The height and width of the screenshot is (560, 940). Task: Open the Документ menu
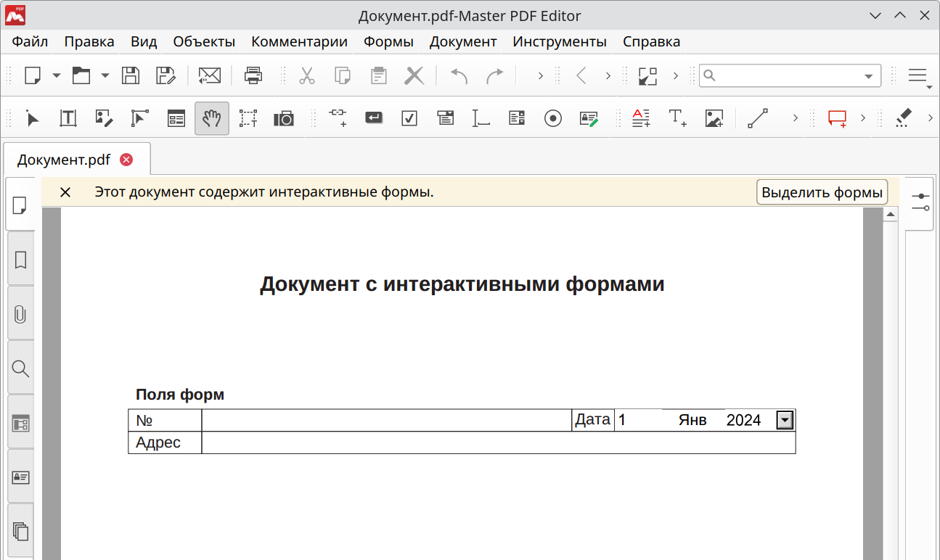click(x=463, y=41)
